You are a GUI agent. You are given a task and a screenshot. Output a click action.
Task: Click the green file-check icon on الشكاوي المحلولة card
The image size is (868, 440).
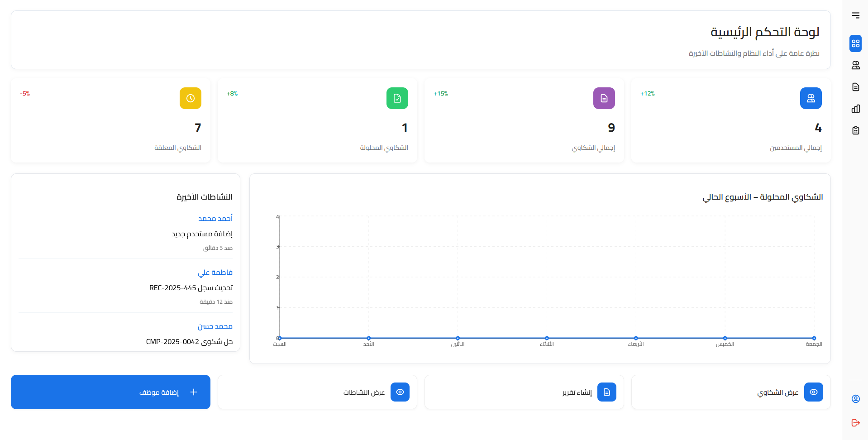(x=397, y=98)
